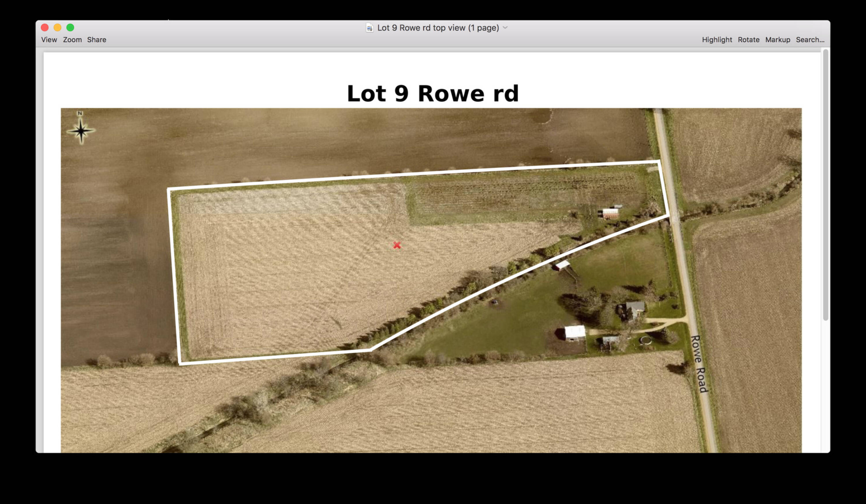The height and width of the screenshot is (504, 866).
Task: Click the round pool near the driveway
Action: click(645, 340)
